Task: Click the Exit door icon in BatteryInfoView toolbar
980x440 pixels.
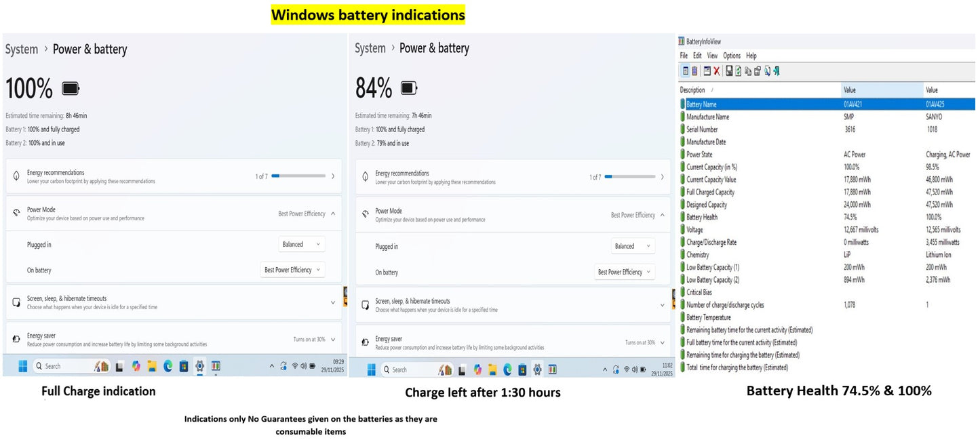Action: tap(776, 71)
